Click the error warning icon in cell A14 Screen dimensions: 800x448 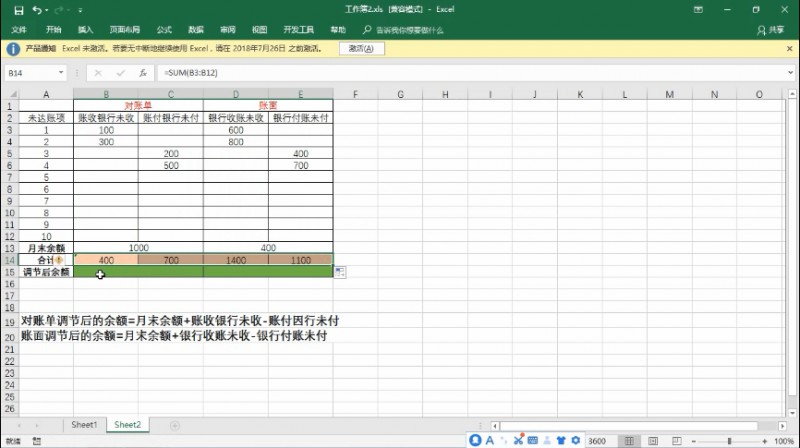tap(59, 260)
